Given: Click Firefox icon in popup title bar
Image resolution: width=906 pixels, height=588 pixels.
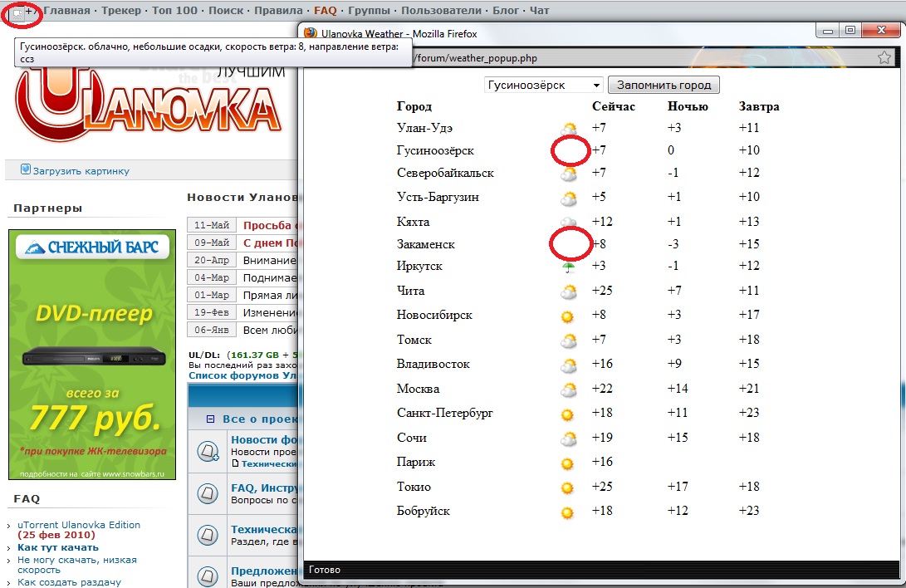Looking at the screenshot, I should (x=311, y=33).
